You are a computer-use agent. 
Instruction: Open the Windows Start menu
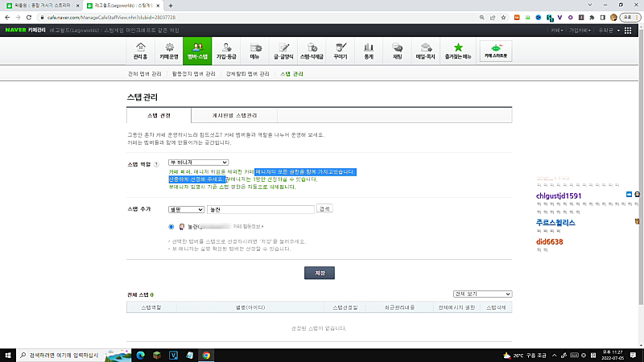click(x=8, y=356)
